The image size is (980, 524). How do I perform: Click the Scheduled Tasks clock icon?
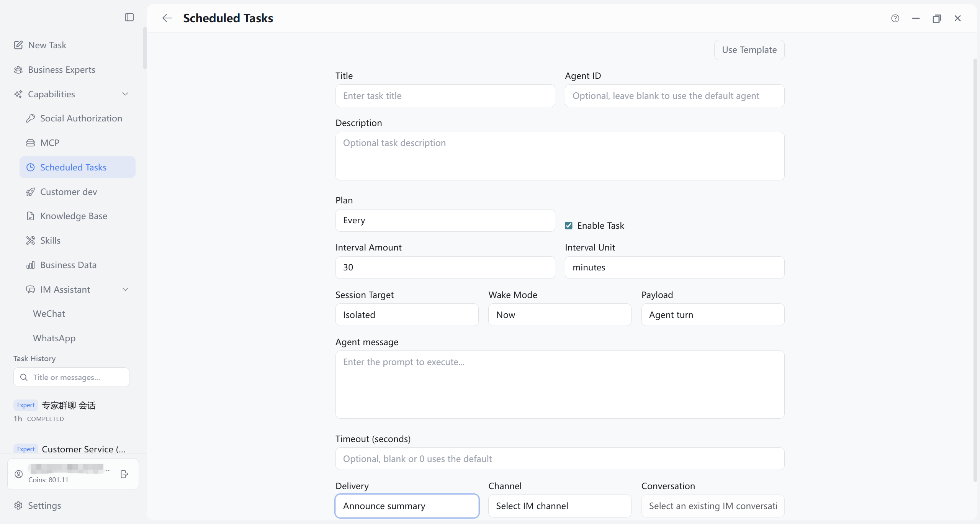tap(31, 167)
